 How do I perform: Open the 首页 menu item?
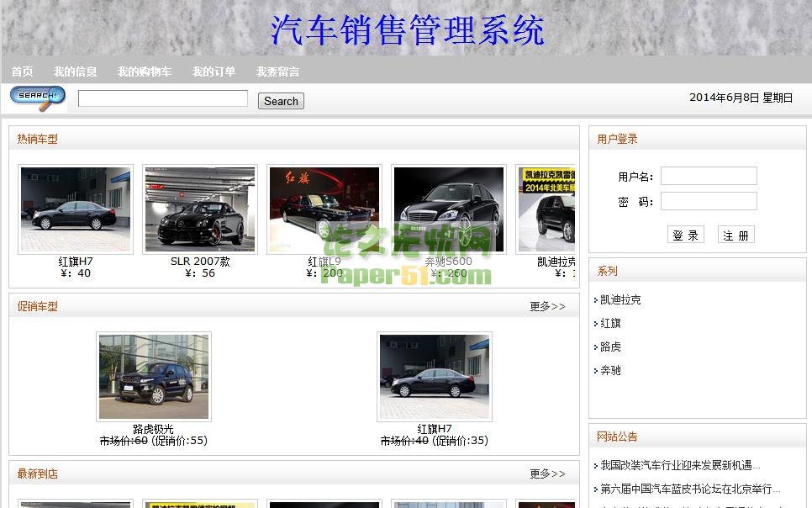pos(22,71)
